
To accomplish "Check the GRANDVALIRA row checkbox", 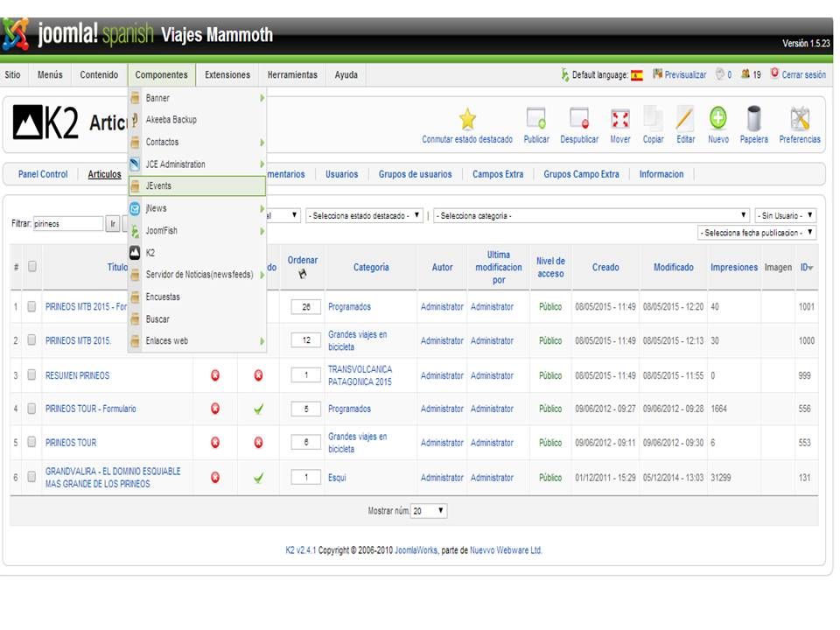I will 31,476.
